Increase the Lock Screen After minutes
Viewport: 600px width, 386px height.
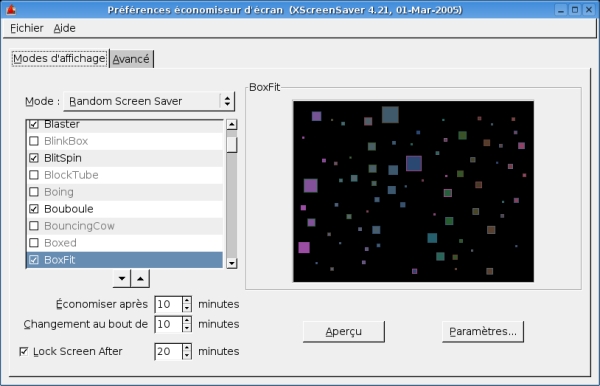tap(187, 348)
